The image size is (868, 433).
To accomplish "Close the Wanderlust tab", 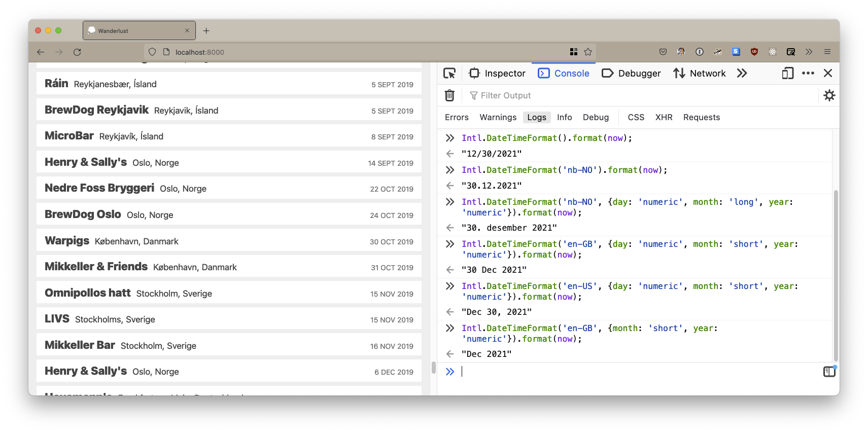I will click(187, 31).
